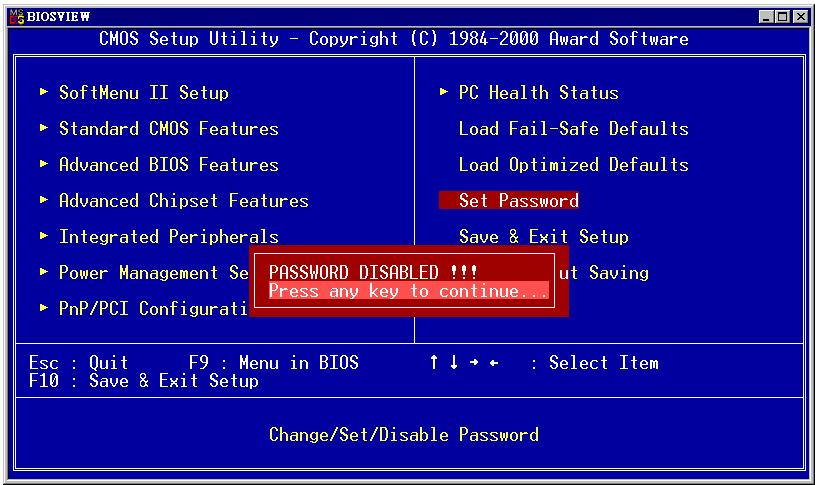Open Standard CMOS Features
Image resolution: width=815 pixels, height=485 pixels.
point(169,129)
